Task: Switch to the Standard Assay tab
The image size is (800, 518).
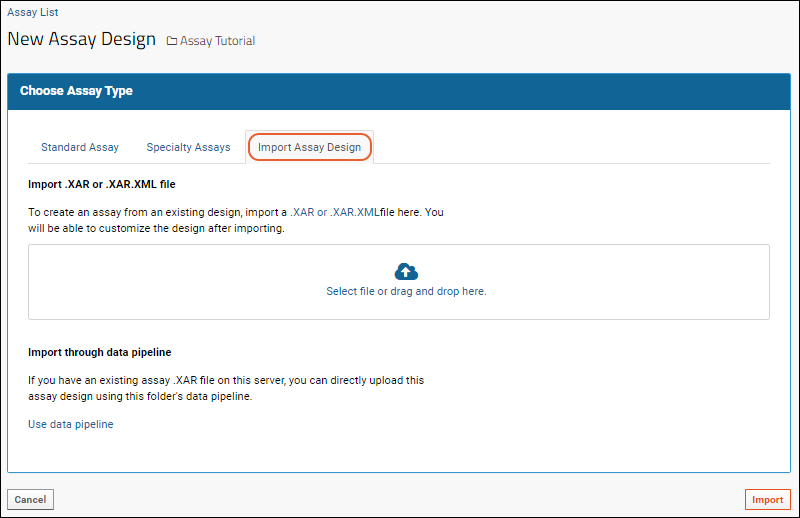Action: pyautogui.click(x=80, y=147)
